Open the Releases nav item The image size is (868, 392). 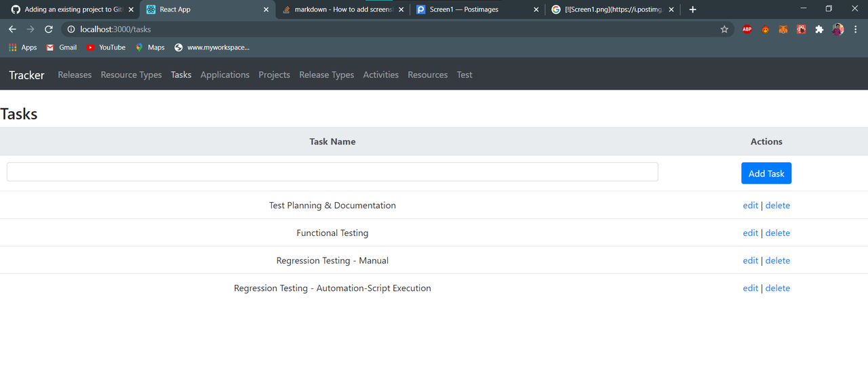[75, 75]
